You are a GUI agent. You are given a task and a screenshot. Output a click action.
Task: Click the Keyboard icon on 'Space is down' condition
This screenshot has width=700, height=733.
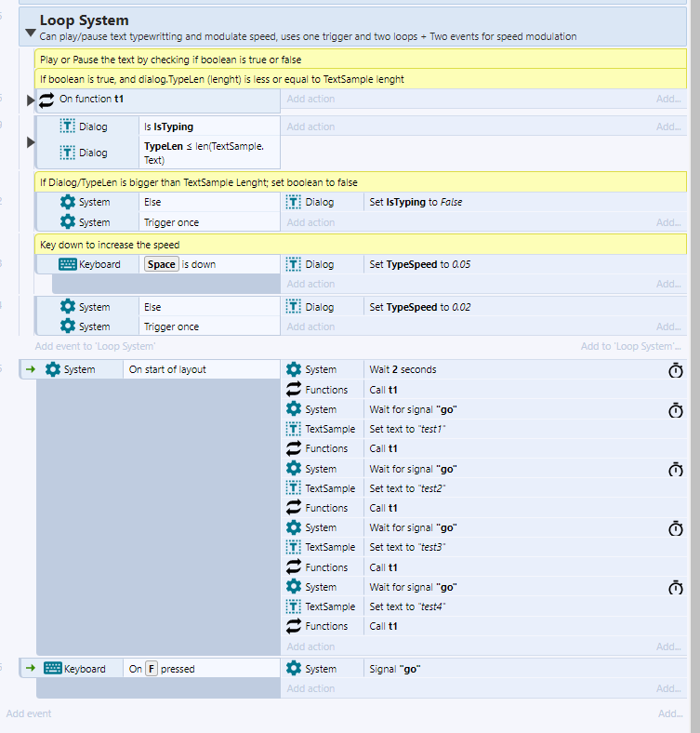(67, 264)
